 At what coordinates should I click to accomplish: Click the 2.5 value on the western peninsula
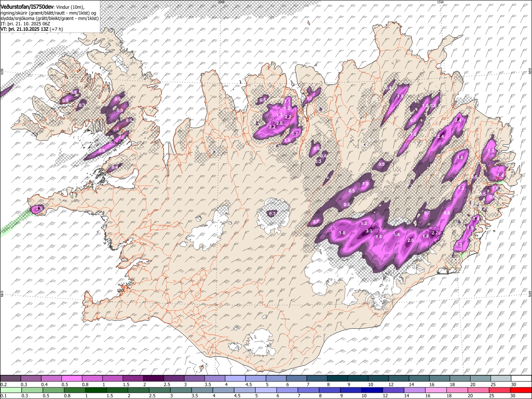coord(40,208)
